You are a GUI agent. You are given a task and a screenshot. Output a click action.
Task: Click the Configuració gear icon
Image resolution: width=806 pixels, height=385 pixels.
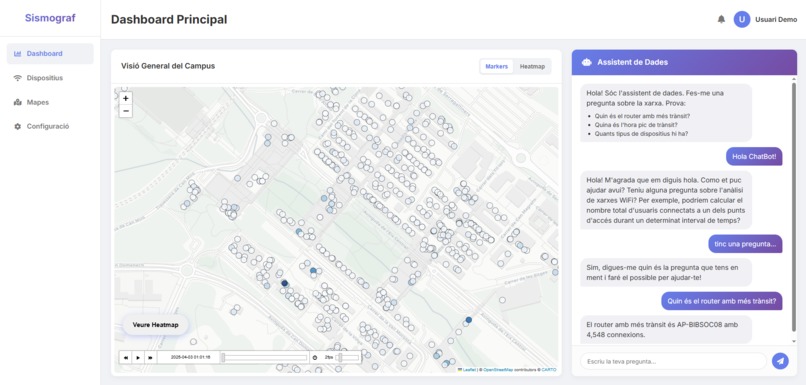(x=17, y=126)
